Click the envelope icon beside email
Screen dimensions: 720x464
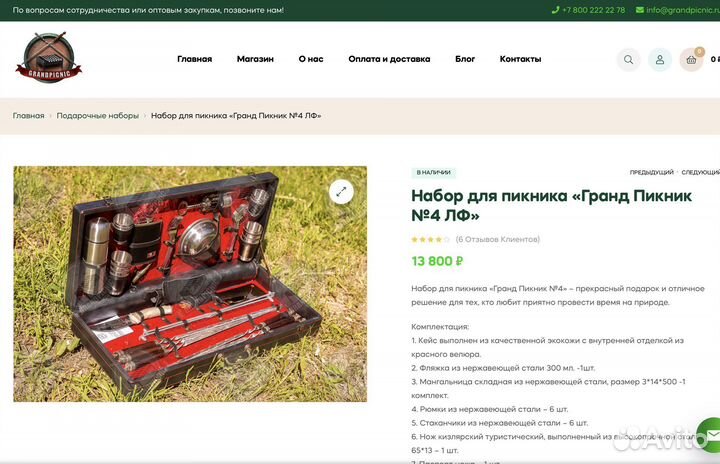[x=640, y=10]
